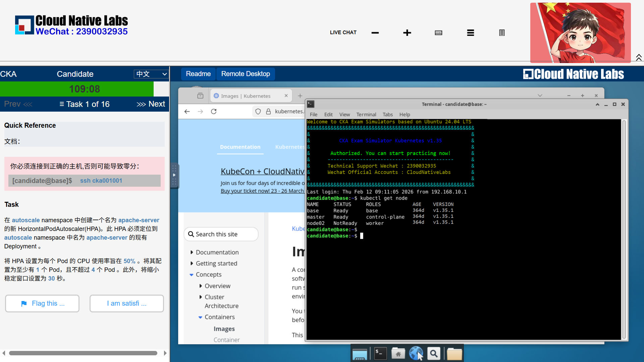Collapse the header with double chevron
The height and width of the screenshot is (362, 644).
coord(639,57)
